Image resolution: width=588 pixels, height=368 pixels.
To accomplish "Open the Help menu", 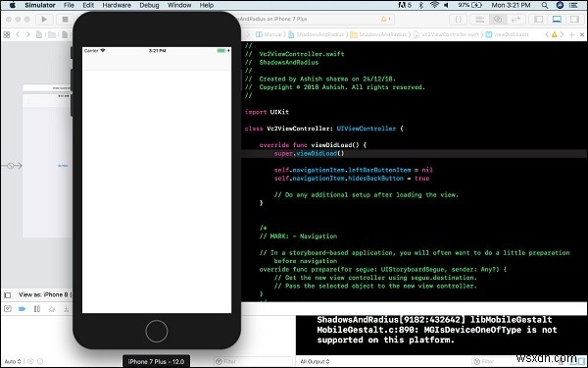I will (x=207, y=5).
